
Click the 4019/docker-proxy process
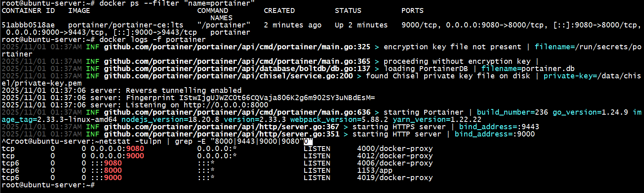tap(395, 178)
